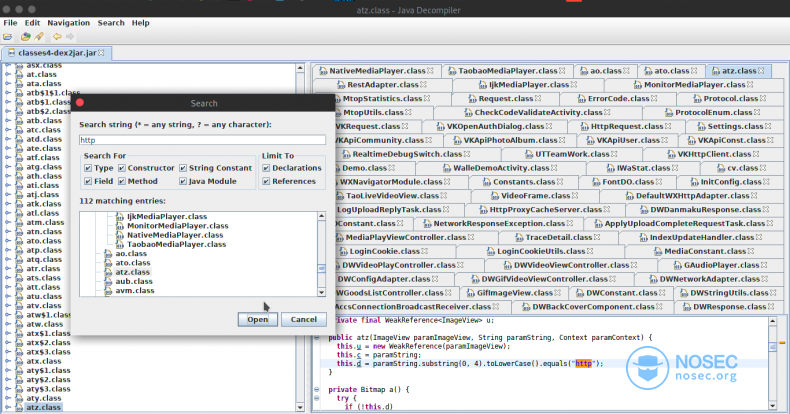The height and width of the screenshot is (414, 790).
Task: Close the Settings.class tab
Action: 768,126
